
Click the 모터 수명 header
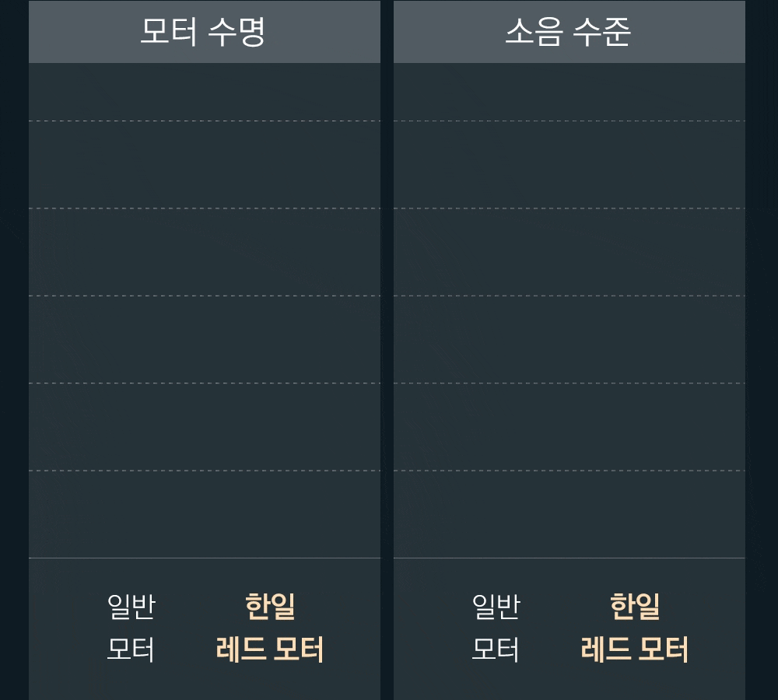tap(205, 32)
